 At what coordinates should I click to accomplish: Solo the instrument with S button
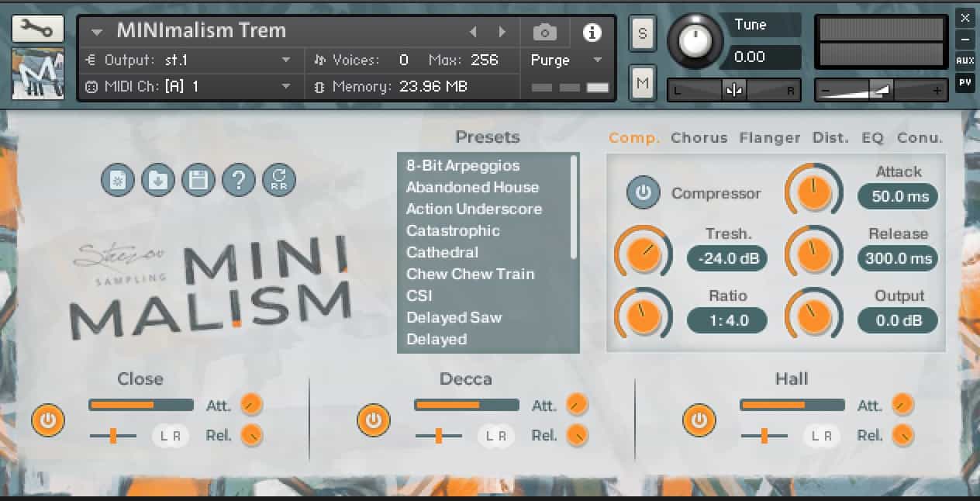point(643,33)
